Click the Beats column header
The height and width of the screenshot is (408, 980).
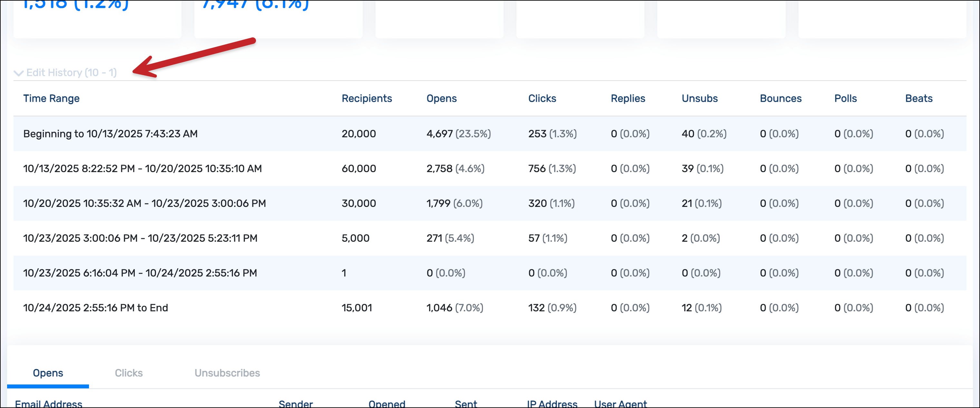point(918,99)
